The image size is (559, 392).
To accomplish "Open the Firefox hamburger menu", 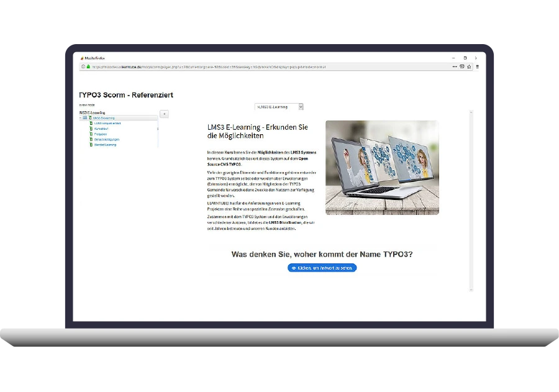I will point(477,66).
